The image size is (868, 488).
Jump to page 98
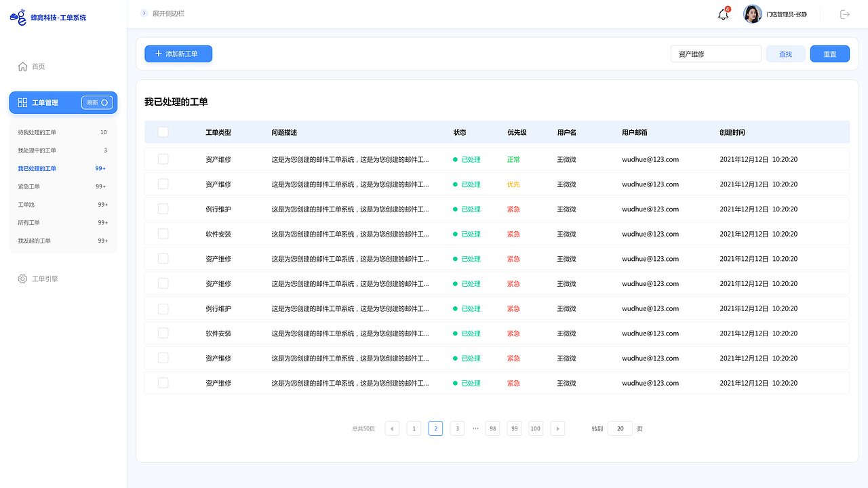coord(493,428)
